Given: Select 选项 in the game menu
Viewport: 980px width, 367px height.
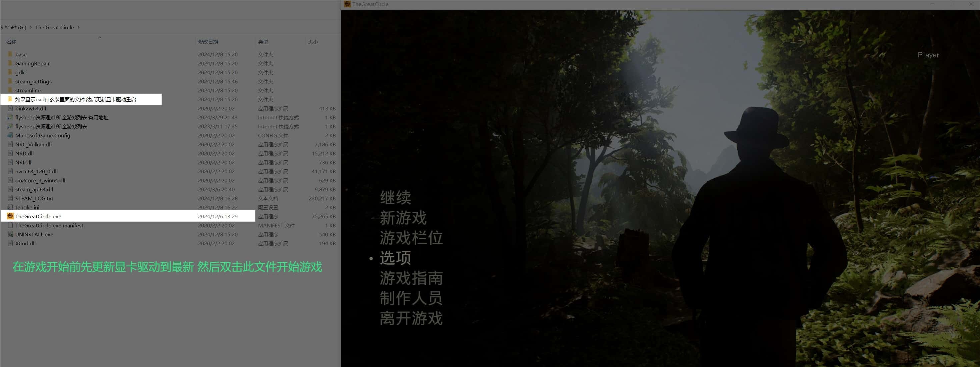Looking at the screenshot, I should tap(395, 258).
